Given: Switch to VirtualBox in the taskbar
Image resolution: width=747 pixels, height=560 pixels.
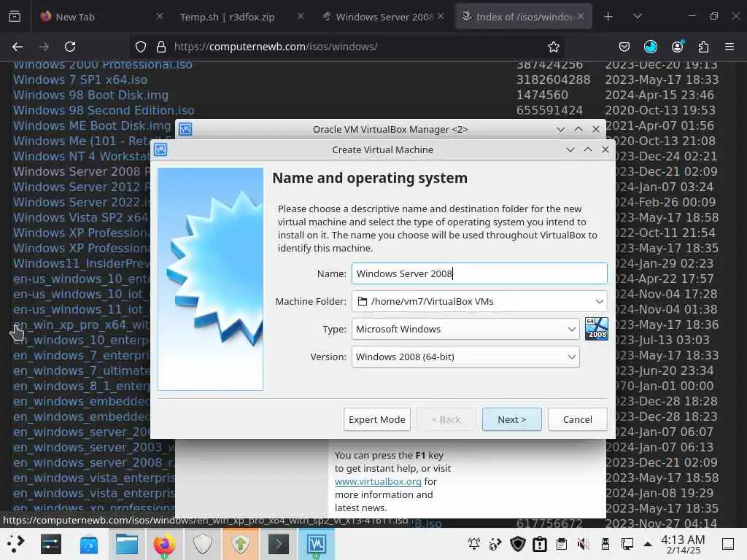Looking at the screenshot, I should point(317,544).
